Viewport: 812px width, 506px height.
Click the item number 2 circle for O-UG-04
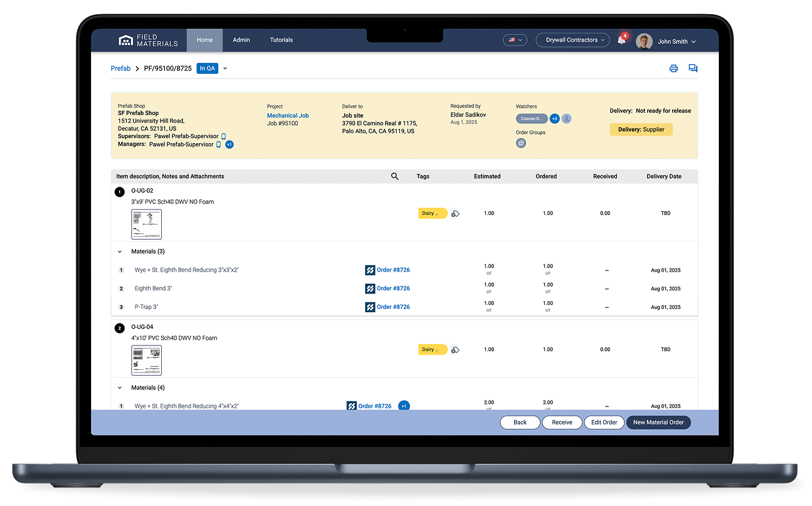[119, 328]
